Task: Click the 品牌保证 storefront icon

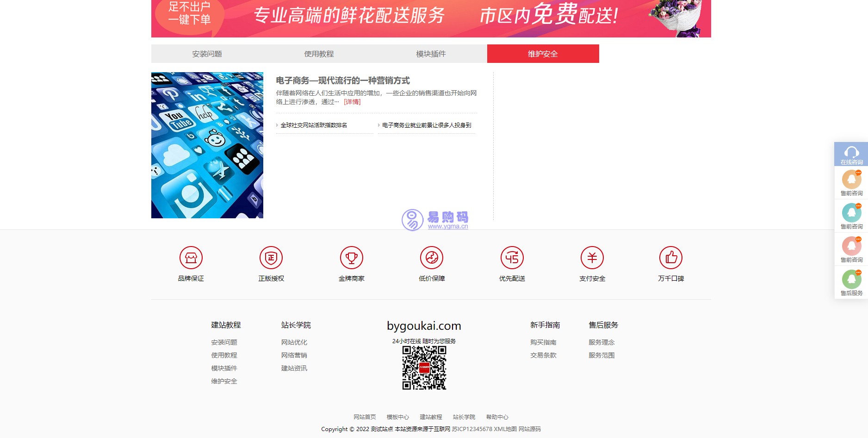Action: (x=191, y=258)
